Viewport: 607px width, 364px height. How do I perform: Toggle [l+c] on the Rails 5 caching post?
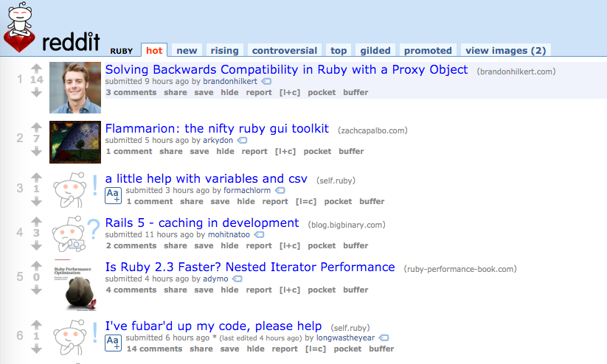pos(290,245)
